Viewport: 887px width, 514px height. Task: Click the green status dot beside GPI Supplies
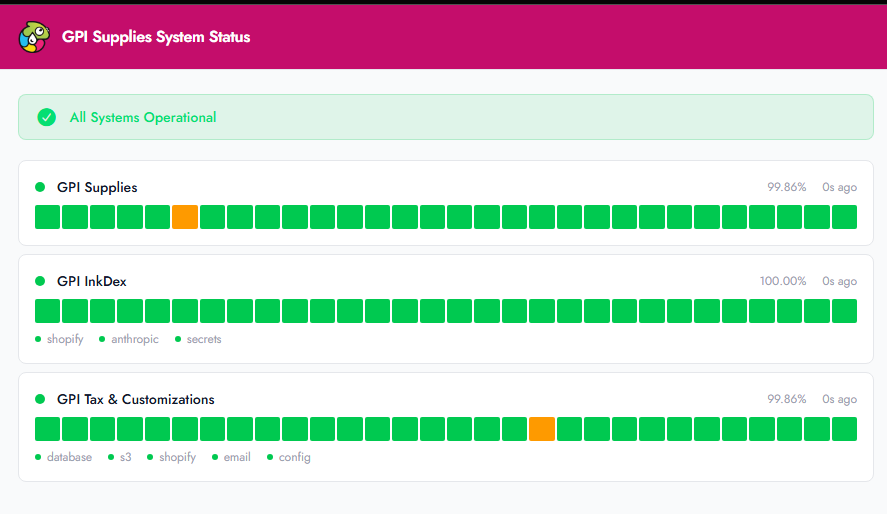coord(40,187)
